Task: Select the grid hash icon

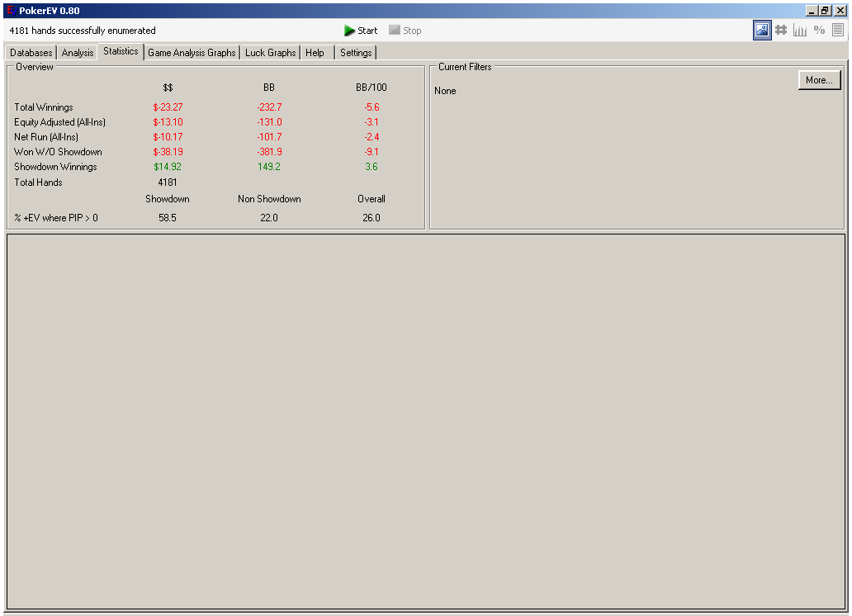Action: click(780, 31)
